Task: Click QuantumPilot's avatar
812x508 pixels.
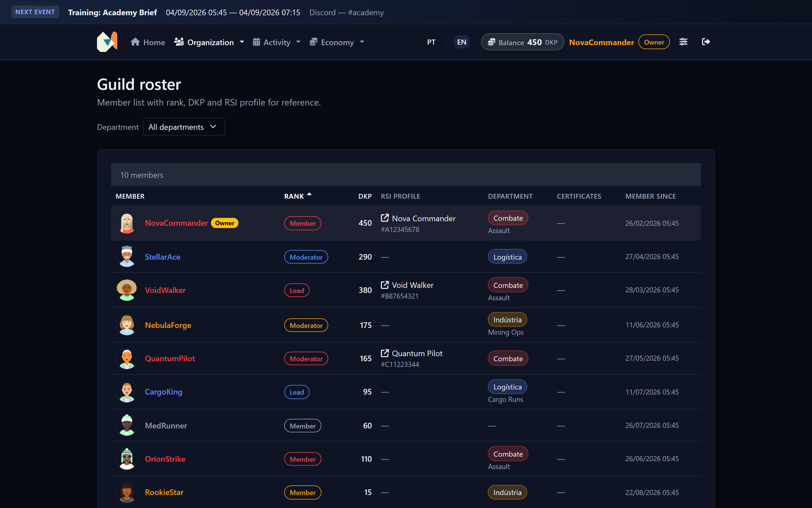Action: click(127, 358)
